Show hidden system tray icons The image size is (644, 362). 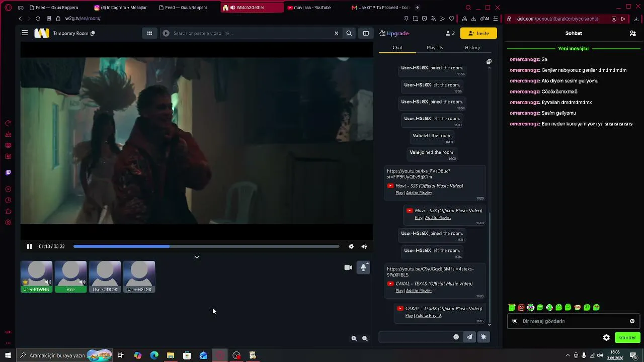(x=568, y=356)
